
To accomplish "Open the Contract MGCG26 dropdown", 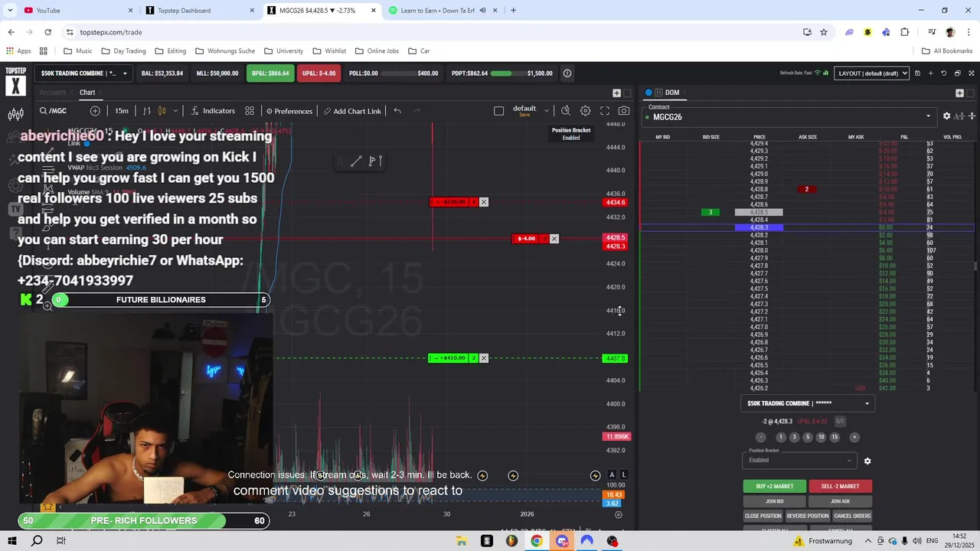I will tap(789, 117).
